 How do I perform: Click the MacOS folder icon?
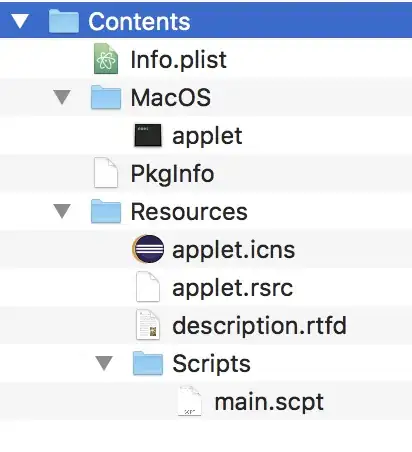click(x=106, y=97)
